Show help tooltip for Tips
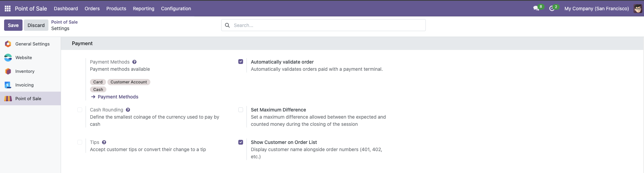 coord(104,142)
